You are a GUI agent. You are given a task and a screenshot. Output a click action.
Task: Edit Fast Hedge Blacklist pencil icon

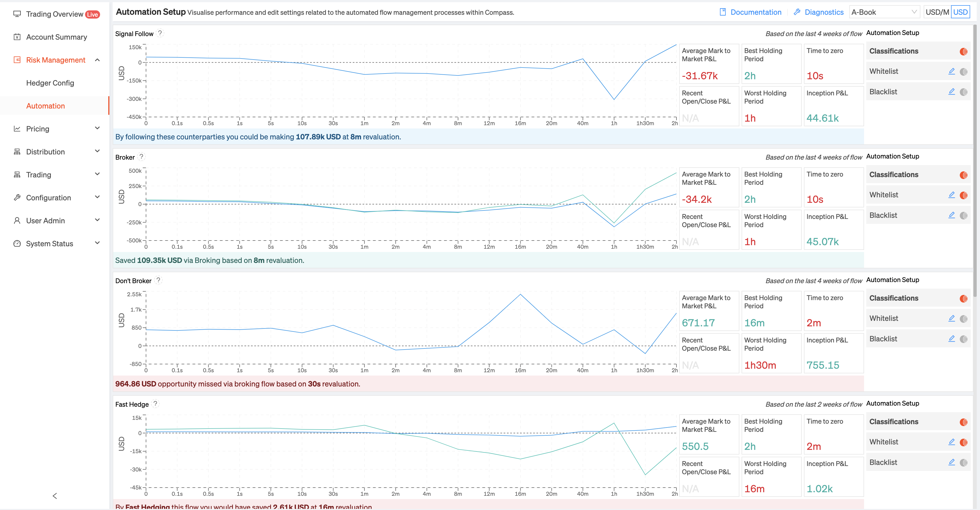[952, 462]
